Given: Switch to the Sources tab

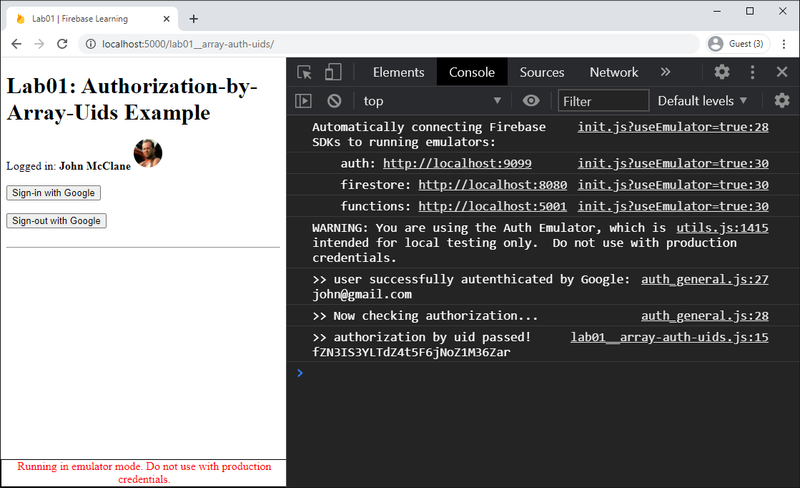Looking at the screenshot, I should point(542,72).
